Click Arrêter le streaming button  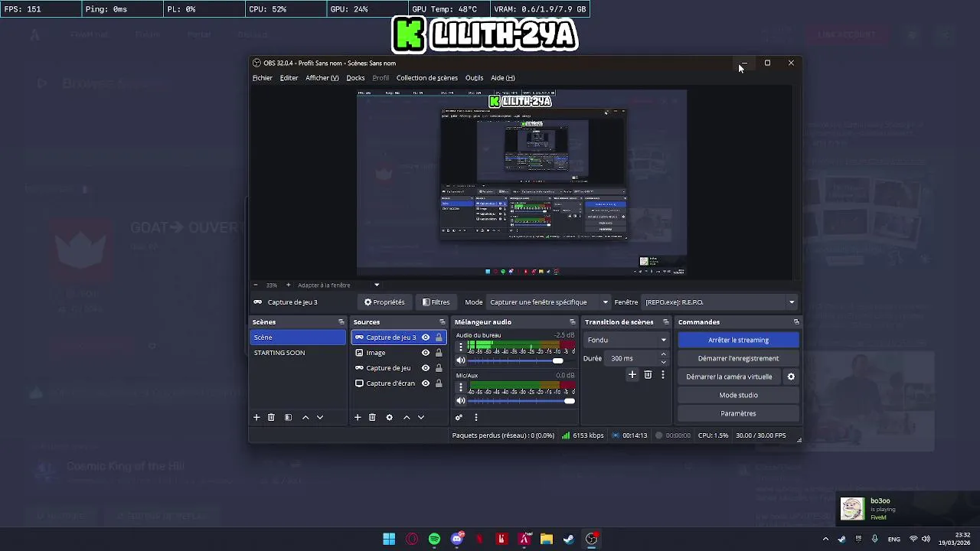pyautogui.click(x=739, y=340)
